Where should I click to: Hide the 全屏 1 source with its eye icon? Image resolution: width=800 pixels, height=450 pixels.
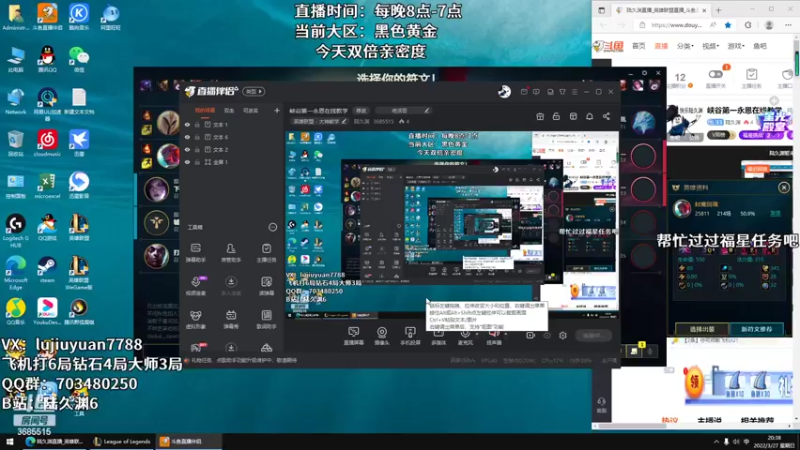tap(187, 162)
